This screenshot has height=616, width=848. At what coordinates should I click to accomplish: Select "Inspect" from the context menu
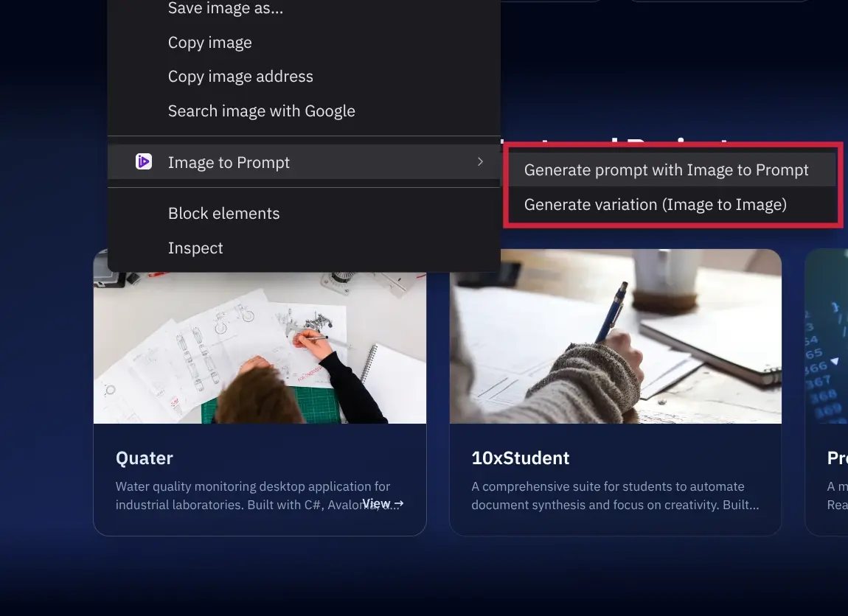[x=195, y=248]
